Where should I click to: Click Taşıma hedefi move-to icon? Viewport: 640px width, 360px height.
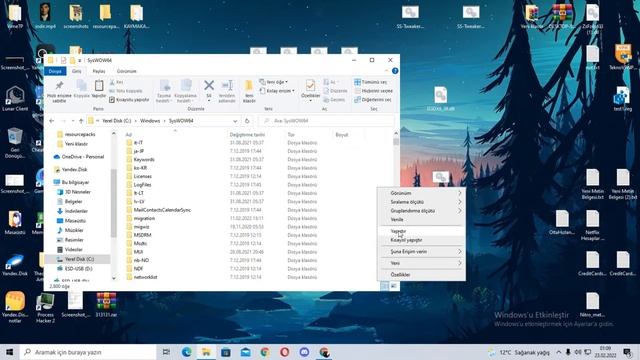tap(164, 91)
